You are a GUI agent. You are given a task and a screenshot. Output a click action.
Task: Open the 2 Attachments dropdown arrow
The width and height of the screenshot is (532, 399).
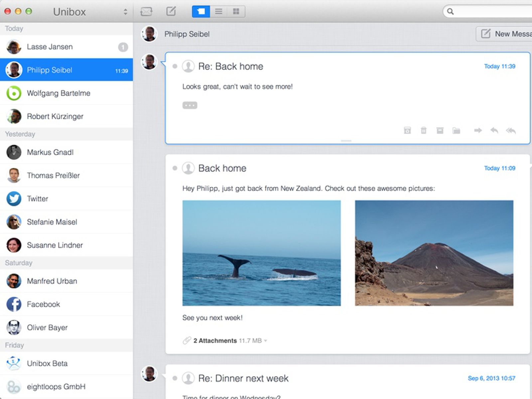click(265, 341)
